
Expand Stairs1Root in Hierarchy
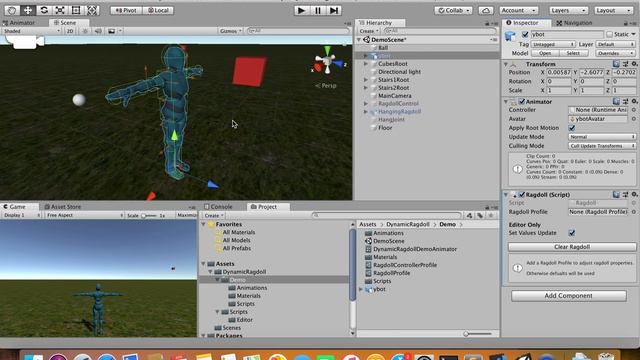coord(366,80)
